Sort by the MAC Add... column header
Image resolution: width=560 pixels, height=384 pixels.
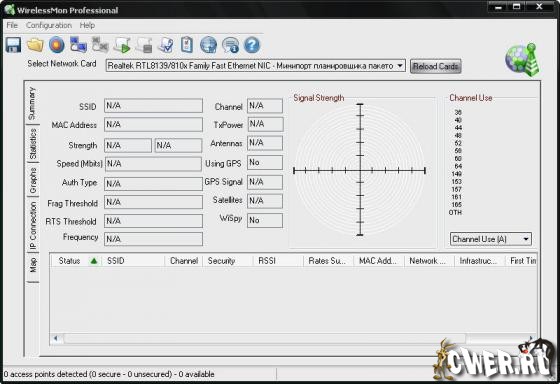pos(379,261)
